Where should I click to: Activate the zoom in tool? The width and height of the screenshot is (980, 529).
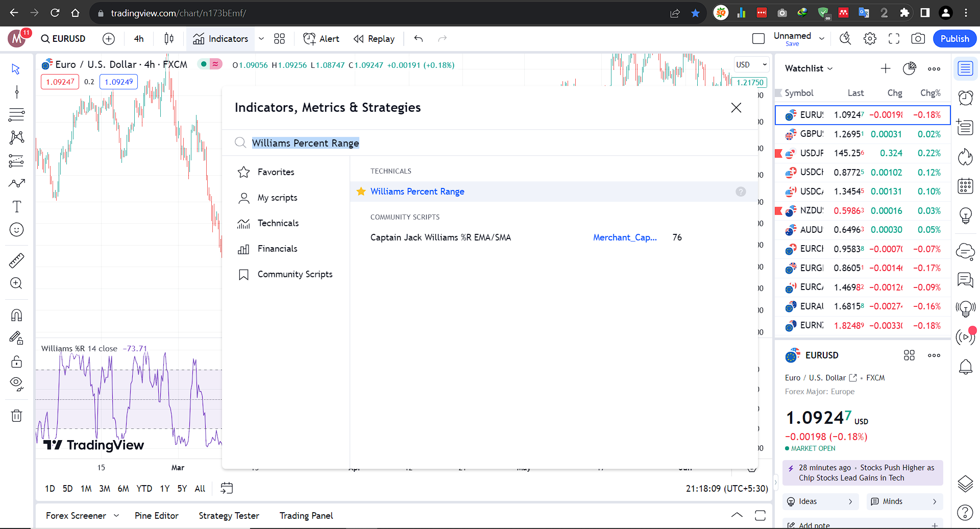click(x=16, y=283)
